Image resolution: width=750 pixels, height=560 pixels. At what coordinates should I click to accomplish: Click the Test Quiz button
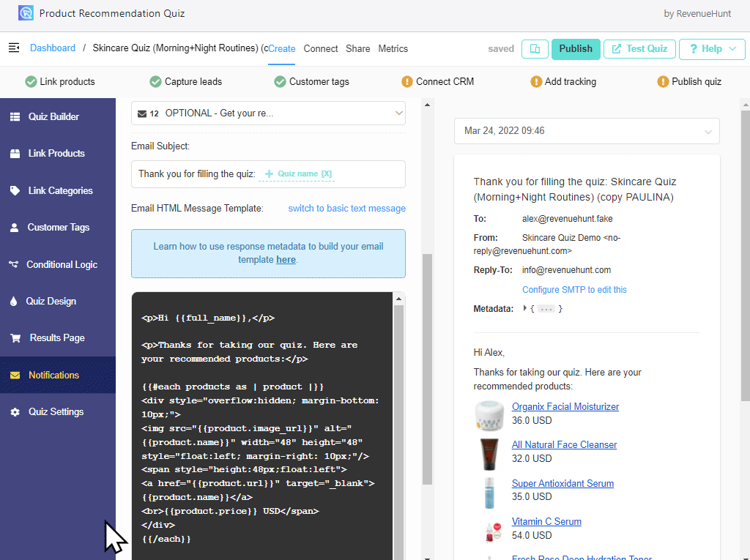point(639,49)
